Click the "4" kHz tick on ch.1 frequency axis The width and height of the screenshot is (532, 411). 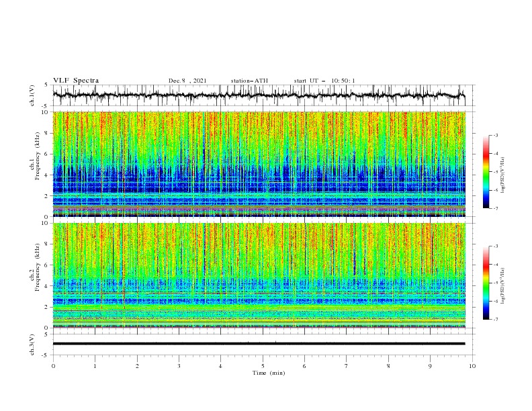coord(47,175)
